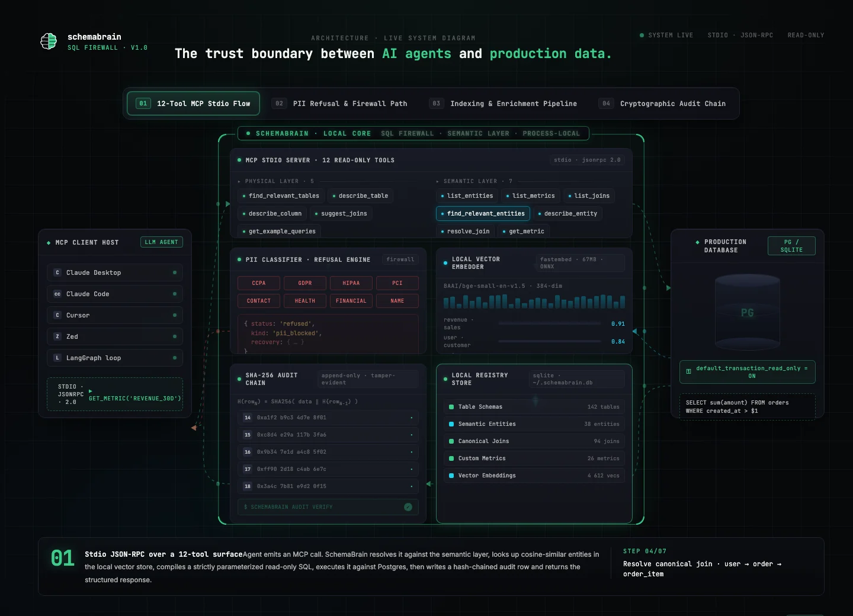This screenshot has height=616, width=853.
Task: Select the describe_column tool chip
Action: click(272, 214)
